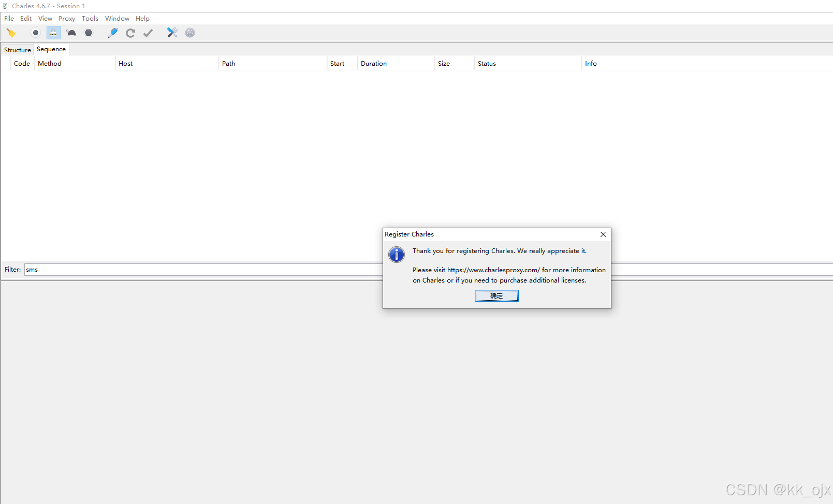
Task: Open the Edit menu
Action: pyautogui.click(x=26, y=19)
